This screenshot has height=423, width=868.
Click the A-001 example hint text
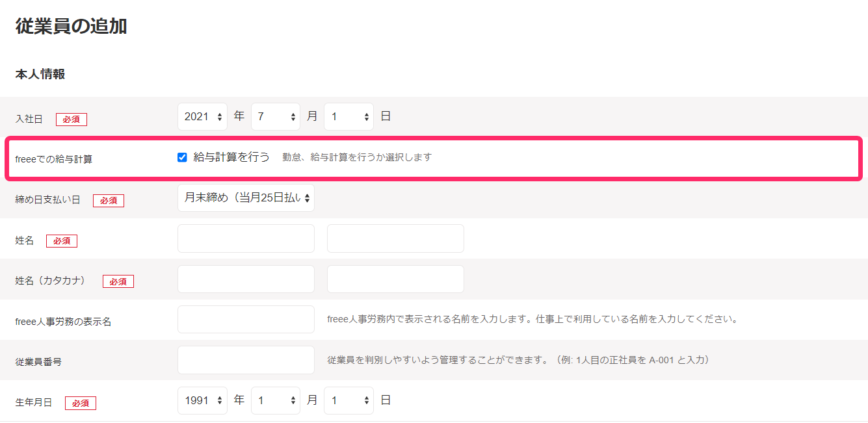(518, 360)
